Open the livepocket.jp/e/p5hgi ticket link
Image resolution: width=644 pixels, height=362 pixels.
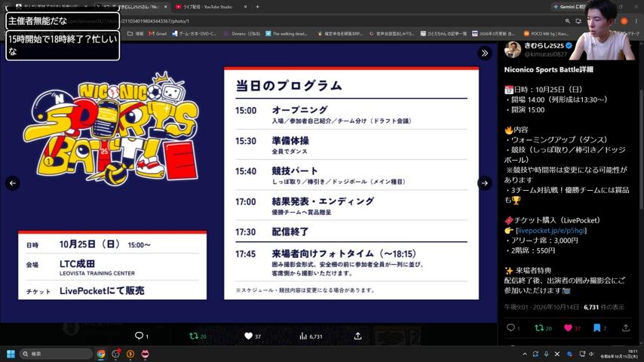[x=551, y=231]
